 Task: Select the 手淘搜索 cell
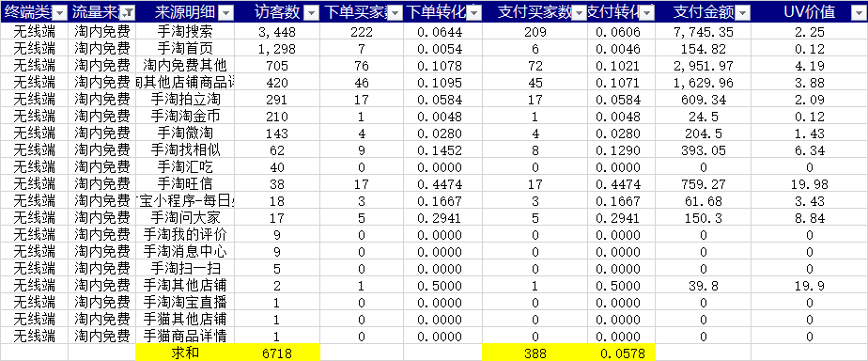coord(185,32)
